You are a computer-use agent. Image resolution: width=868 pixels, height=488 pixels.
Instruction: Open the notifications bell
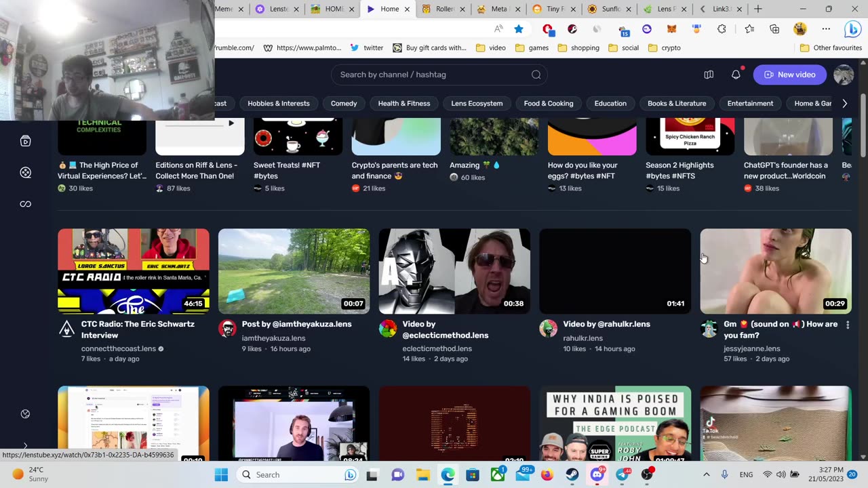tap(736, 75)
